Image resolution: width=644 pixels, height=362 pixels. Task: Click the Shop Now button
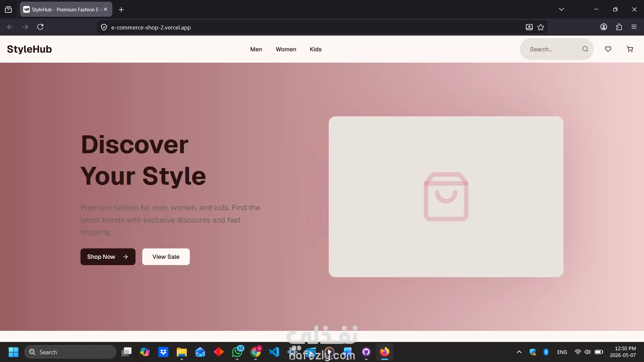[108, 257]
